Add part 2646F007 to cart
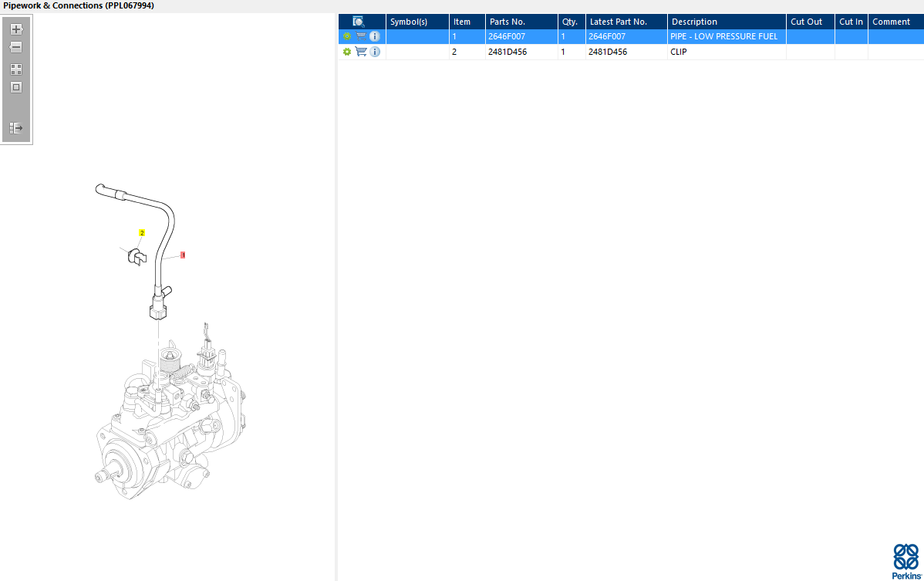924x581 pixels. coord(361,36)
